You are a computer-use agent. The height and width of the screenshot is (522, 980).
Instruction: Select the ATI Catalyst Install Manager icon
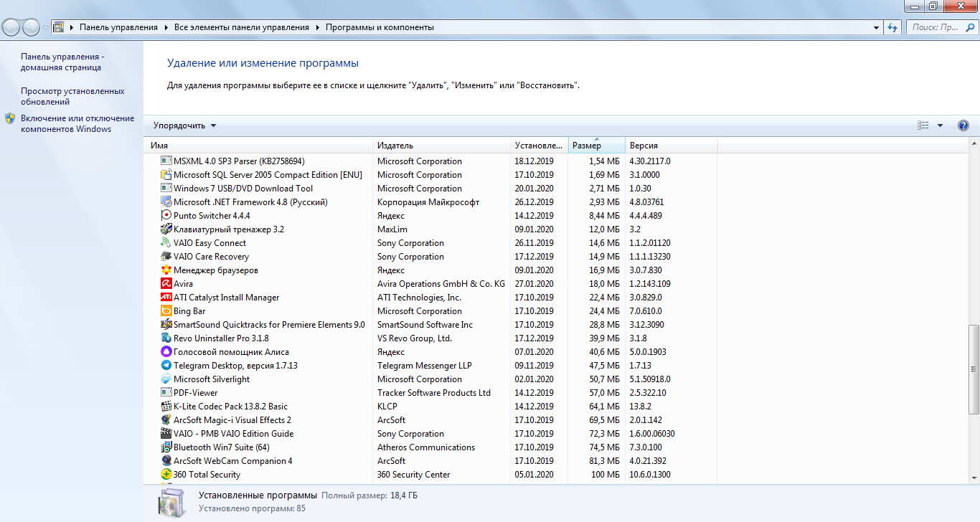(x=166, y=298)
